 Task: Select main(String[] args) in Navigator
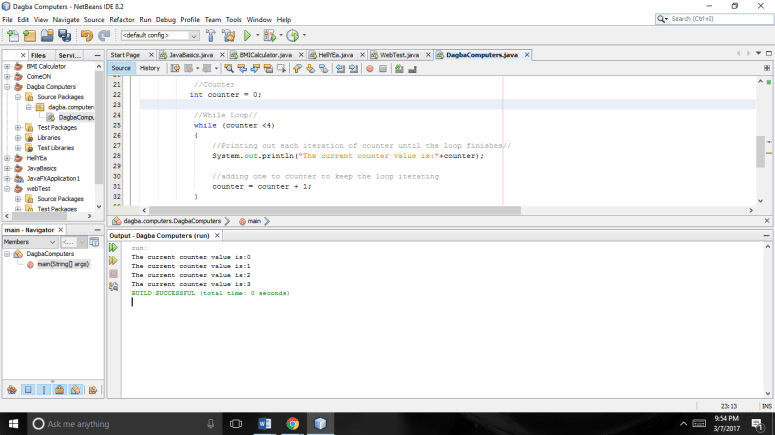click(x=63, y=264)
